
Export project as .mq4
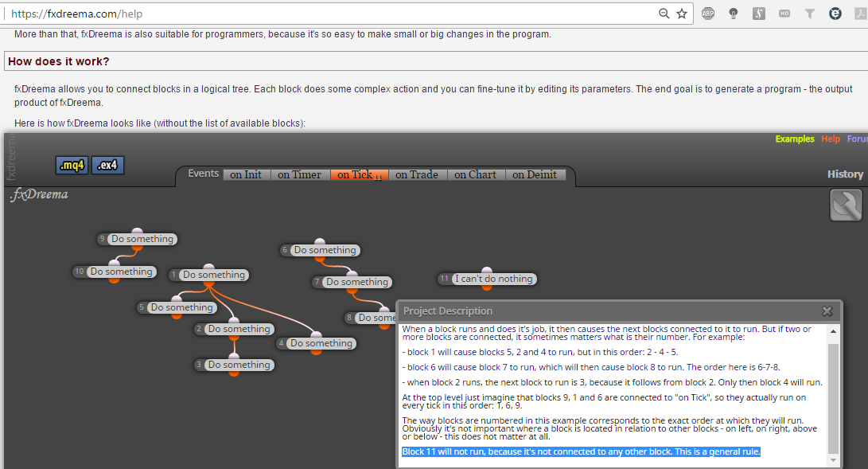(72, 165)
